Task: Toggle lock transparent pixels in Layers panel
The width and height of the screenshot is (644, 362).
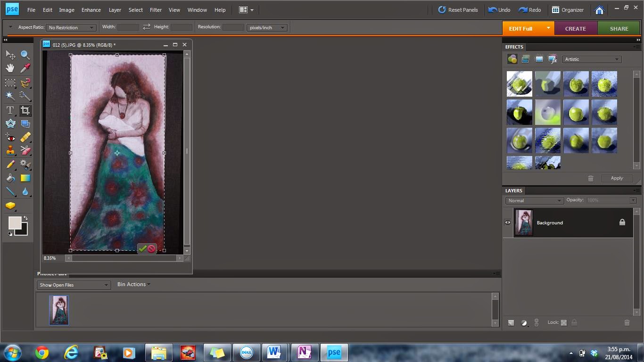Action: point(564,323)
